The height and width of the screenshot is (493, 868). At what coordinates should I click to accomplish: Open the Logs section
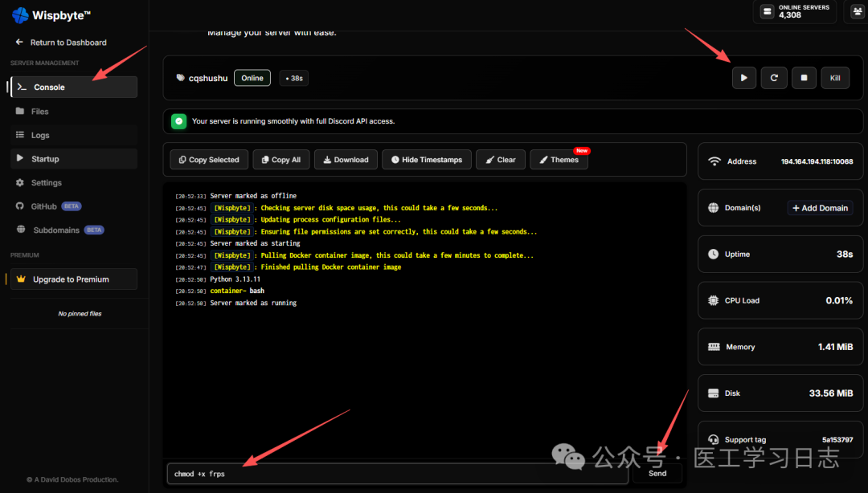point(74,135)
